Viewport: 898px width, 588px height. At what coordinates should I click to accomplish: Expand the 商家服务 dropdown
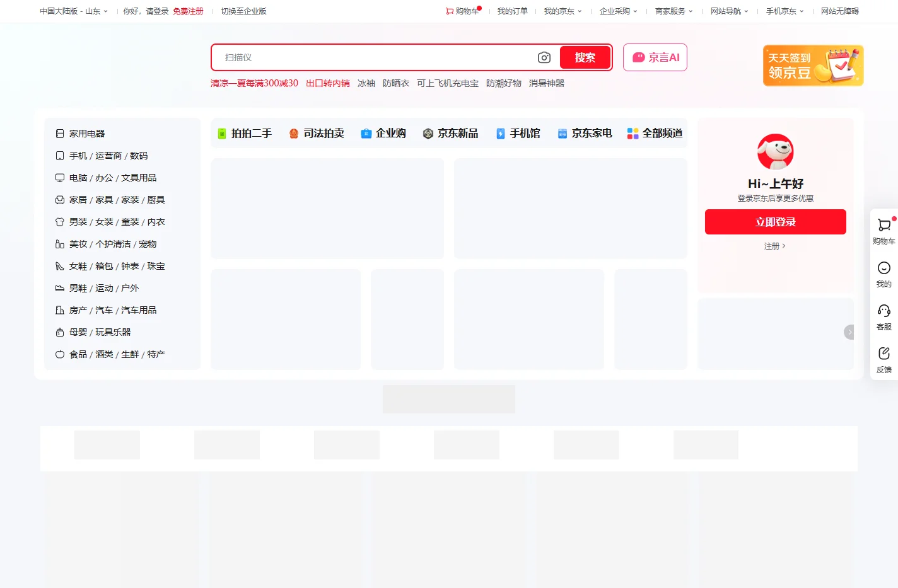click(x=674, y=11)
